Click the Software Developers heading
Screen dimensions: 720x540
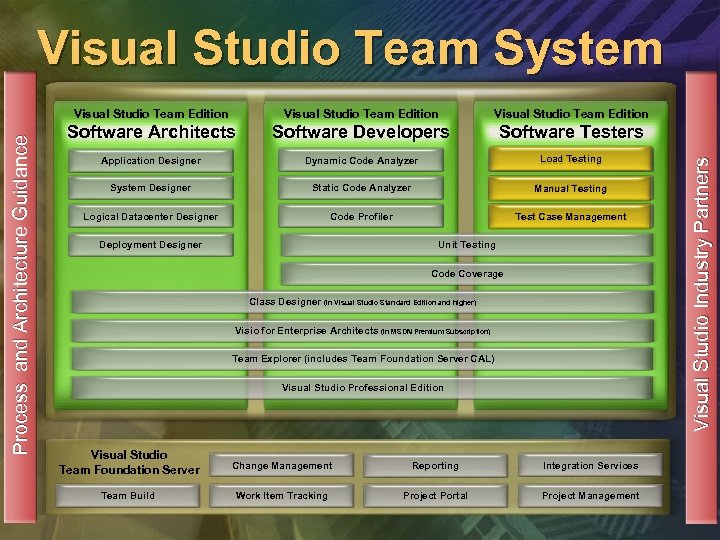click(361, 132)
